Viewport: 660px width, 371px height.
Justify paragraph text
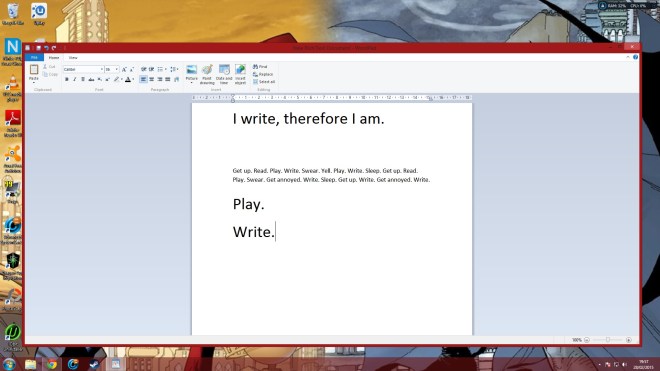pyautogui.click(x=168, y=79)
